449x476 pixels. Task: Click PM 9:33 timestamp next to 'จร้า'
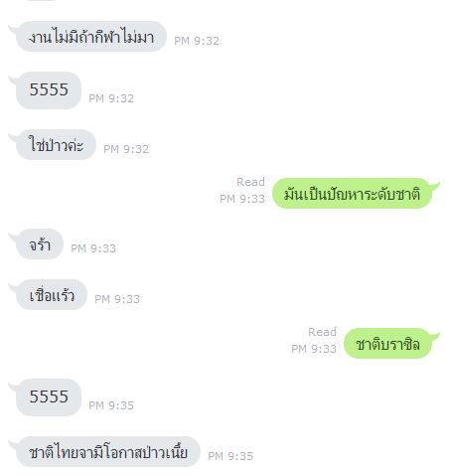[x=93, y=248]
